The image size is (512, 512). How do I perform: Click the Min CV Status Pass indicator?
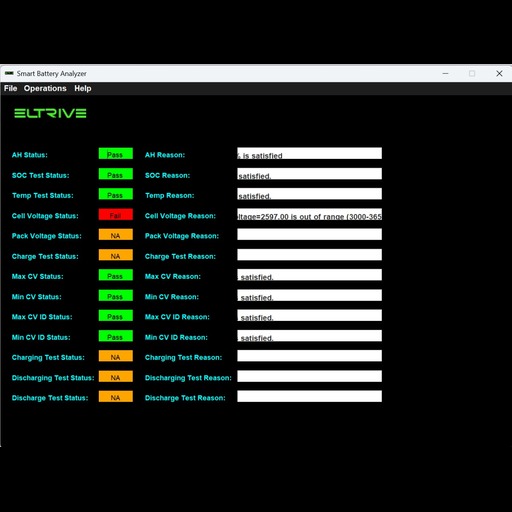point(116,295)
